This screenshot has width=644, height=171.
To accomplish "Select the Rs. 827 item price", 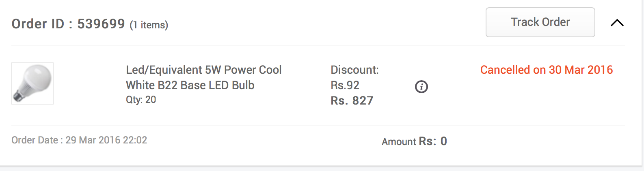I will 352,100.
